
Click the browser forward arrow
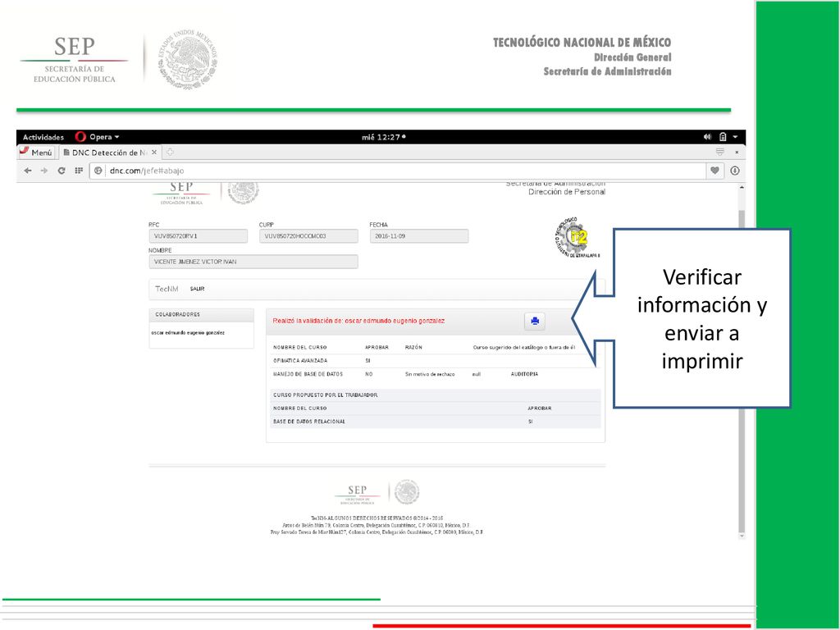pyautogui.click(x=44, y=171)
